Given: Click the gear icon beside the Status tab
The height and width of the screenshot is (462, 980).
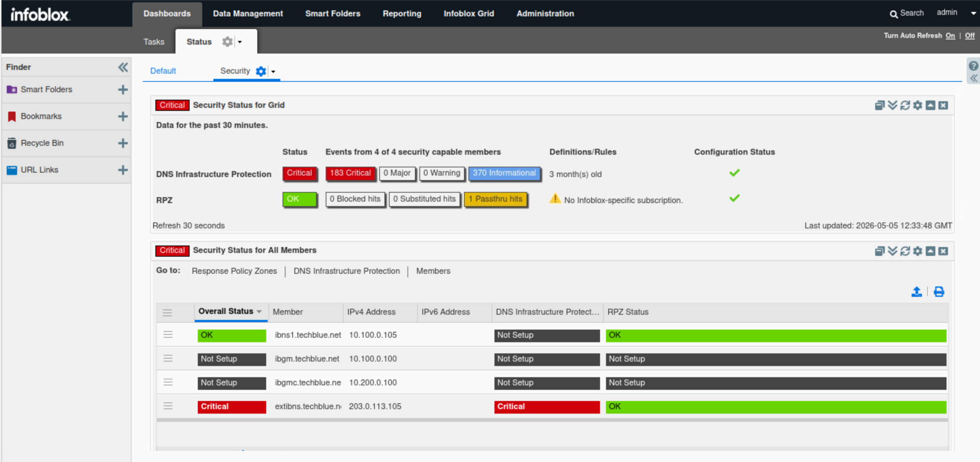Looking at the screenshot, I should 227,42.
